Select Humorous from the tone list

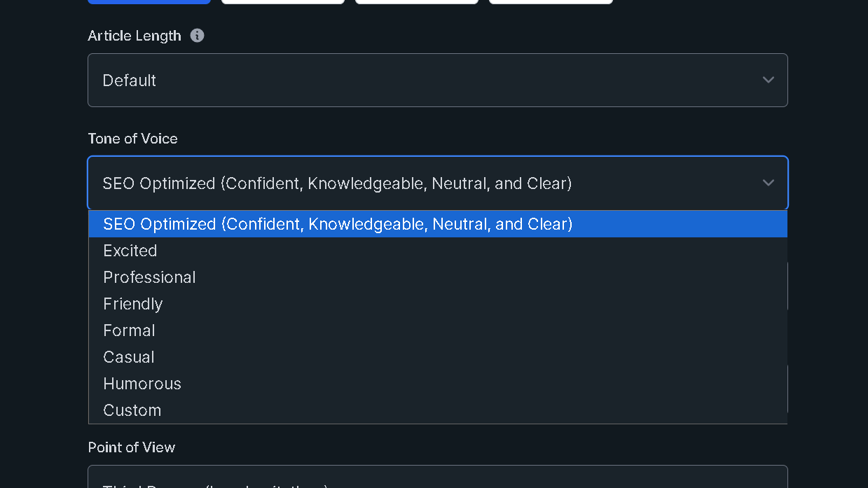[142, 384]
